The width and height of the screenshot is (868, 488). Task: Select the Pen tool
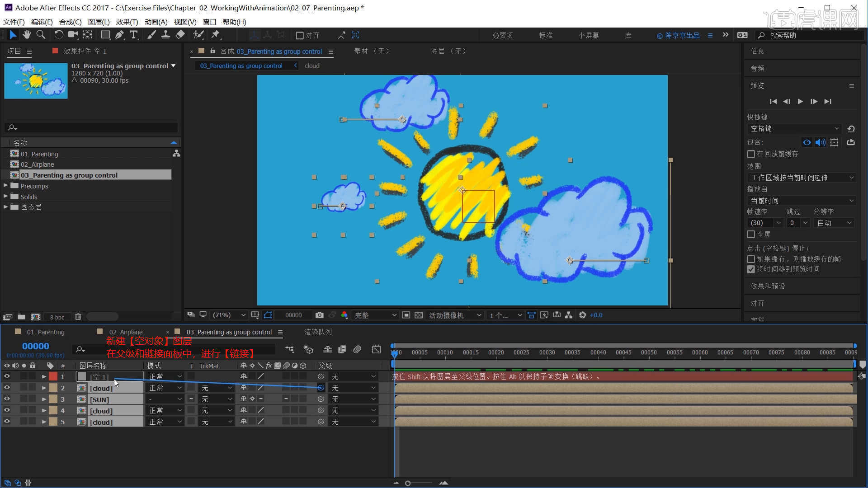click(x=119, y=35)
